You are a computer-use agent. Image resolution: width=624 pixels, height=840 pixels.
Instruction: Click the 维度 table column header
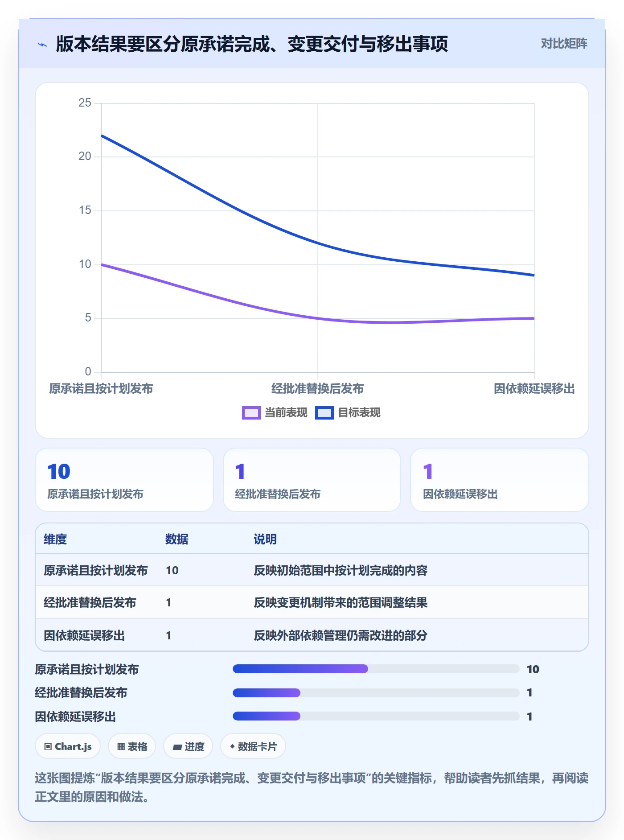click(55, 539)
